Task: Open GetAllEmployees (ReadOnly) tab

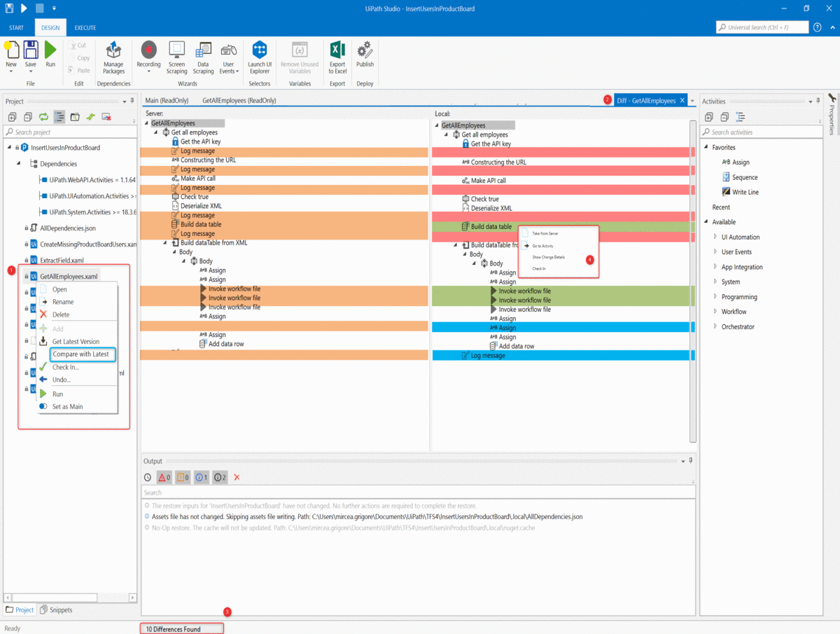Action: pyautogui.click(x=239, y=100)
